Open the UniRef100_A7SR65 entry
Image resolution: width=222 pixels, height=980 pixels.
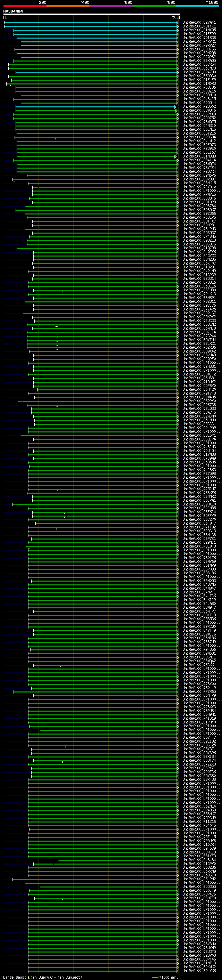199,691
